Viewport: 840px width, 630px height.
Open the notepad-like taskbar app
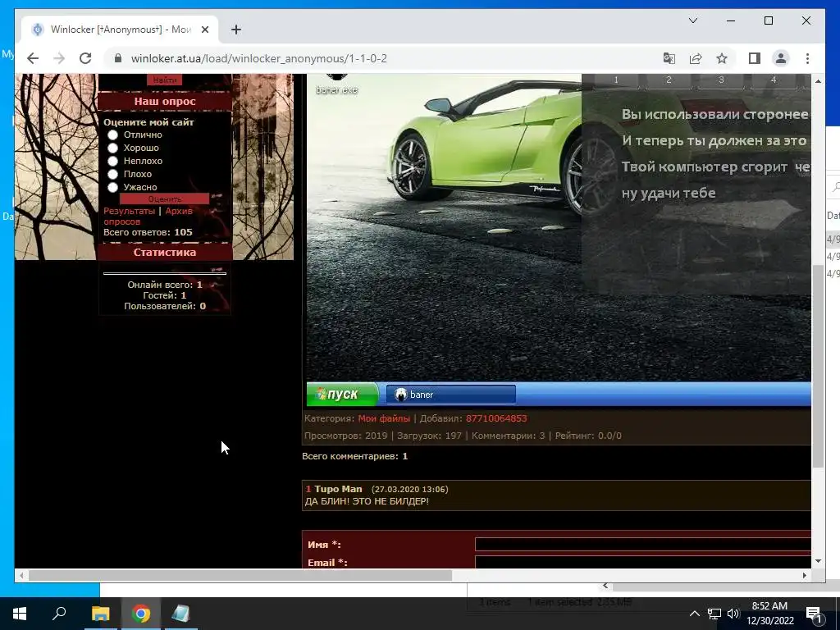tap(180, 614)
